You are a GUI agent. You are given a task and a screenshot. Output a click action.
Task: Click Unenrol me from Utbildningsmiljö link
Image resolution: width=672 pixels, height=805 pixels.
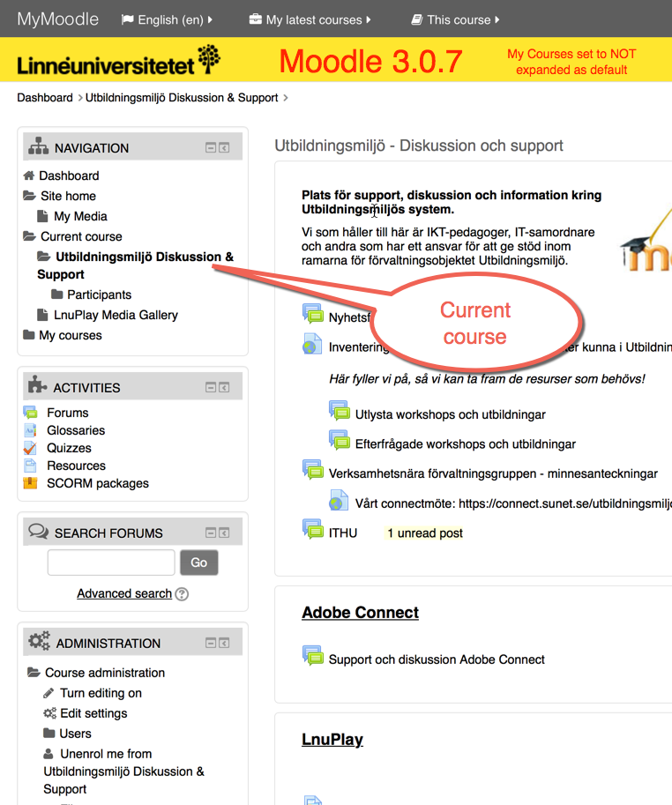point(123,771)
